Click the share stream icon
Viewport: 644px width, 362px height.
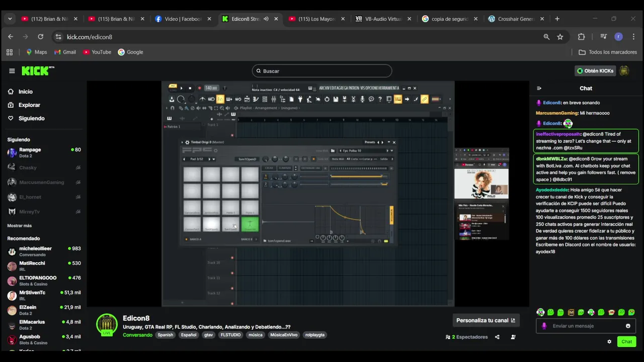pos(497,337)
